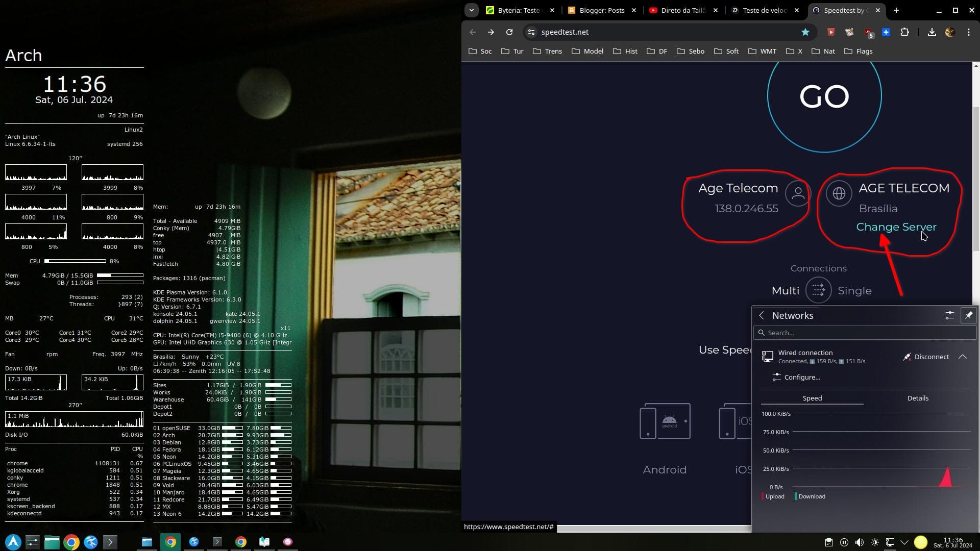Click the user account icon beside Age Telecom

tap(798, 194)
